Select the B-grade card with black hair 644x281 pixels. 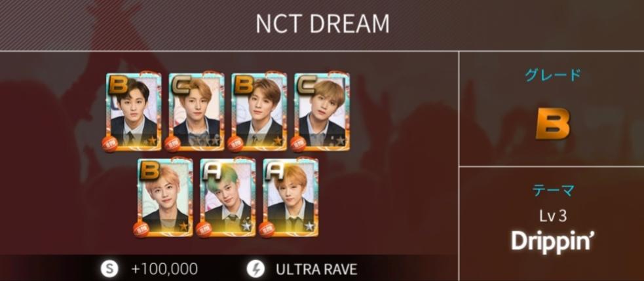point(134,112)
